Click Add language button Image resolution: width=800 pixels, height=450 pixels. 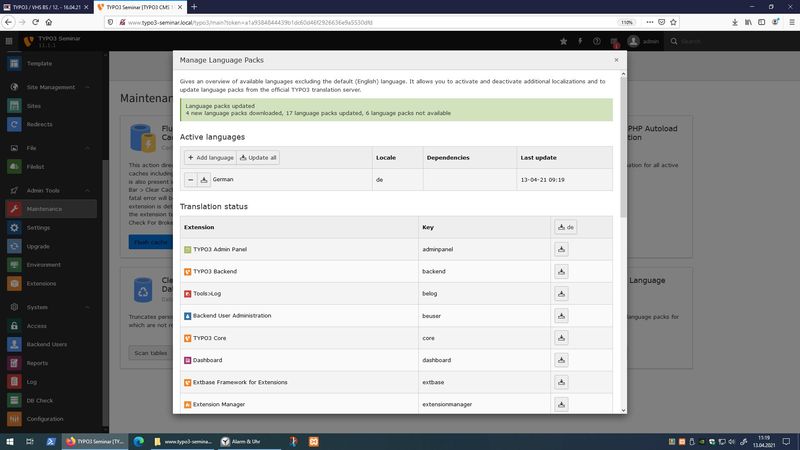pyautogui.click(x=210, y=158)
